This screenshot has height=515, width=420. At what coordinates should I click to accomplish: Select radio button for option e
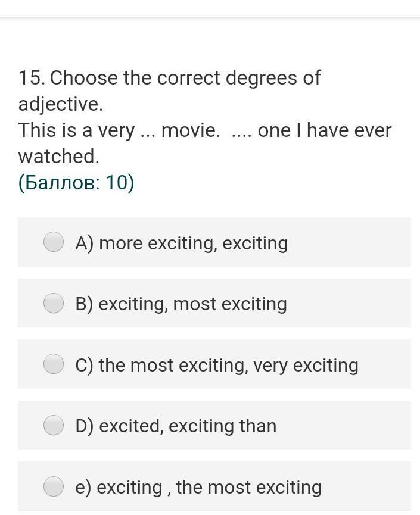[x=54, y=486]
